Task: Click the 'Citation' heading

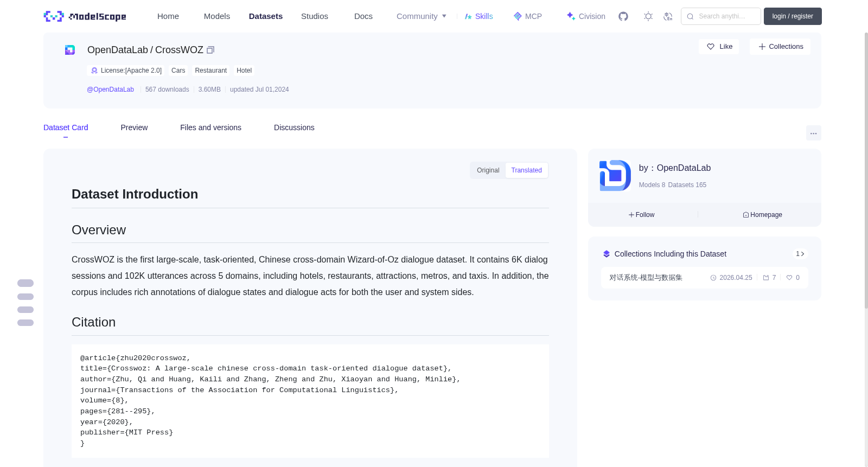Action: [x=94, y=322]
